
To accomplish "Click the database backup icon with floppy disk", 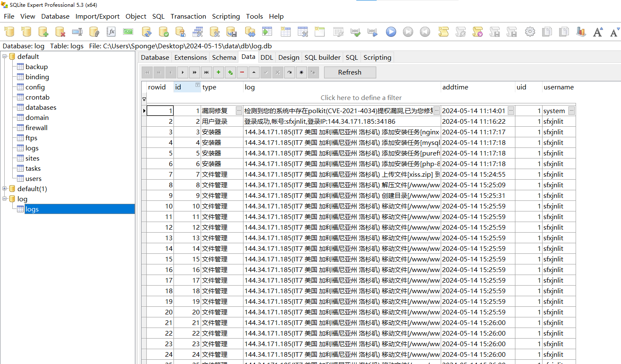I will click(x=232, y=32).
